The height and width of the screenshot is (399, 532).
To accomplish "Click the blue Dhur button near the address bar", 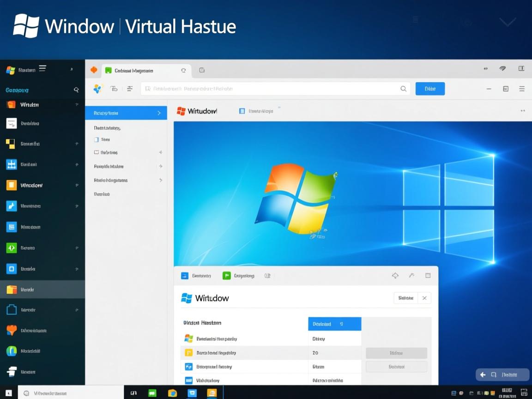I will [x=430, y=88].
